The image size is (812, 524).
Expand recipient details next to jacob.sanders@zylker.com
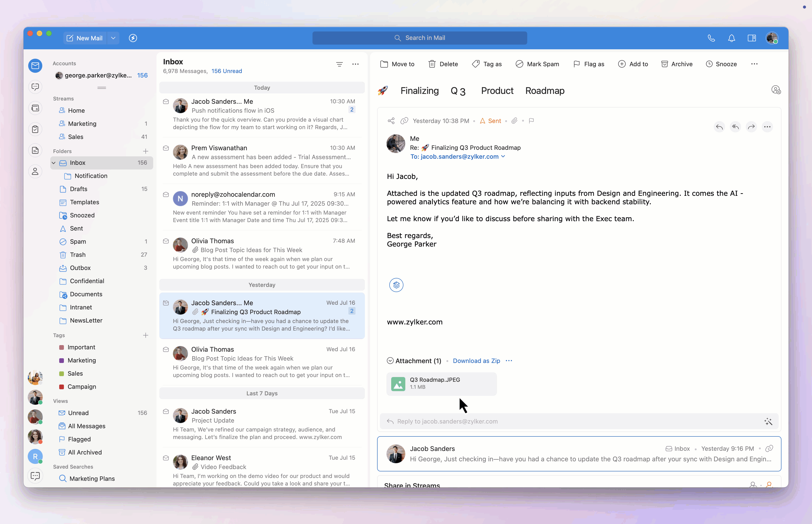[503, 157]
